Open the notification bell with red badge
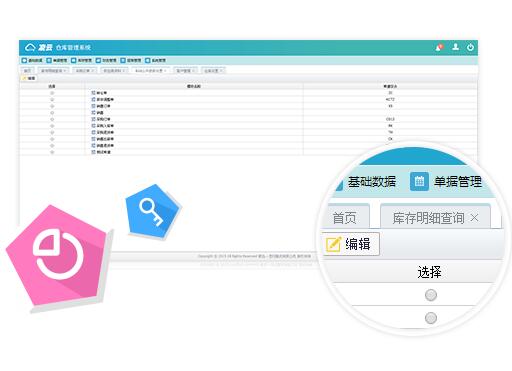 tap(439, 47)
